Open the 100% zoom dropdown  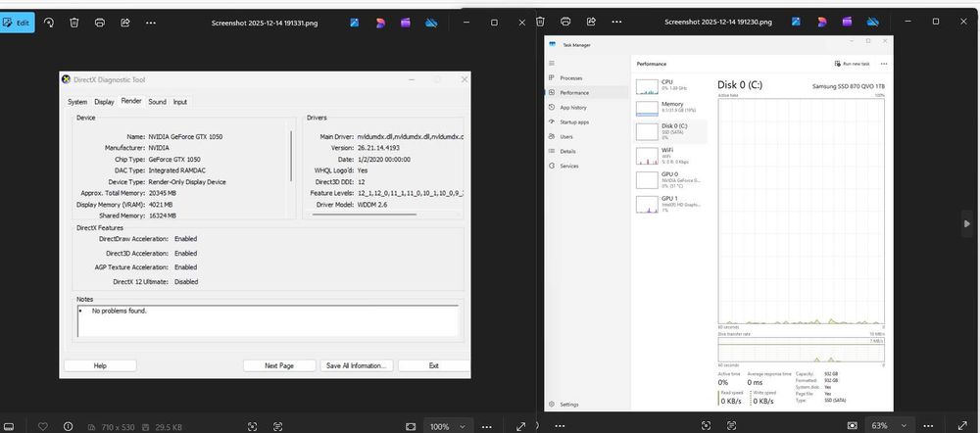463,427
